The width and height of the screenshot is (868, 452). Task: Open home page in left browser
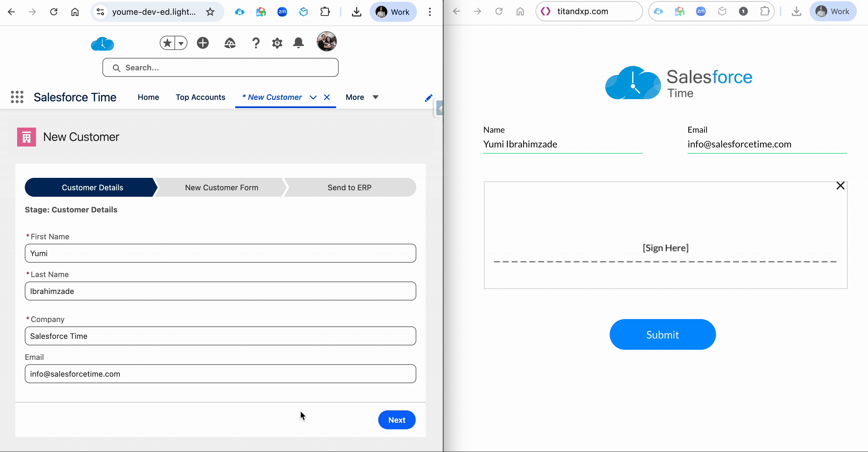pos(75,12)
